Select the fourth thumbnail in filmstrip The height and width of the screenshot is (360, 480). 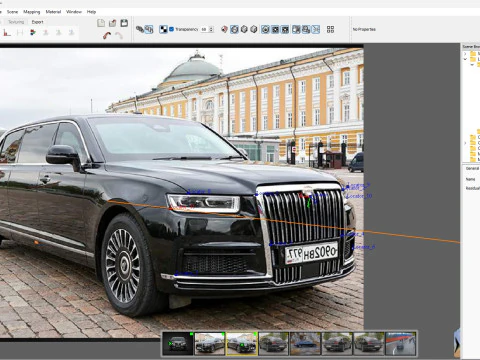pos(274,343)
